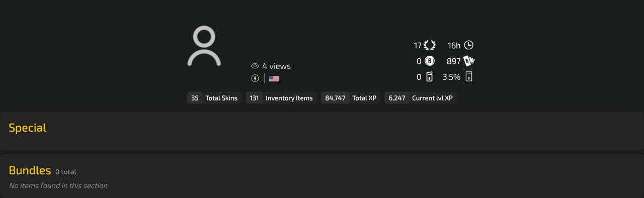Image resolution: width=644 pixels, height=198 pixels.
Task: Click the 16h playtime value
Action: tap(454, 46)
